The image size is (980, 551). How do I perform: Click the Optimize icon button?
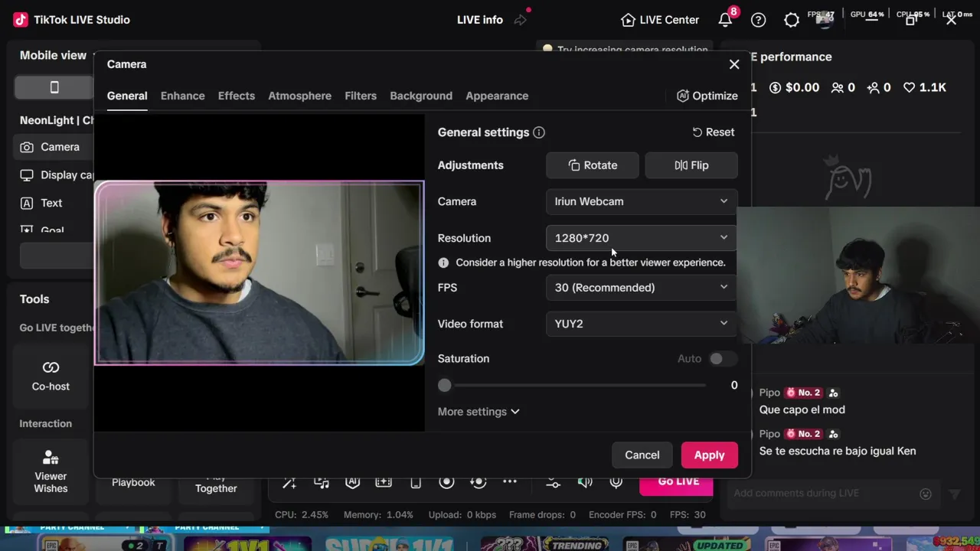pyautogui.click(x=707, y=96)
